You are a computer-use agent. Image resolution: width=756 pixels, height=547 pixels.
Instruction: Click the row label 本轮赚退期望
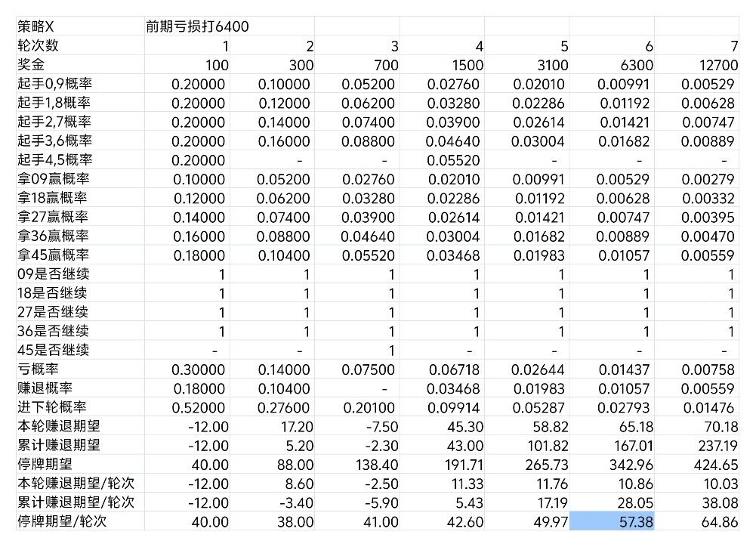click(58, 426)
